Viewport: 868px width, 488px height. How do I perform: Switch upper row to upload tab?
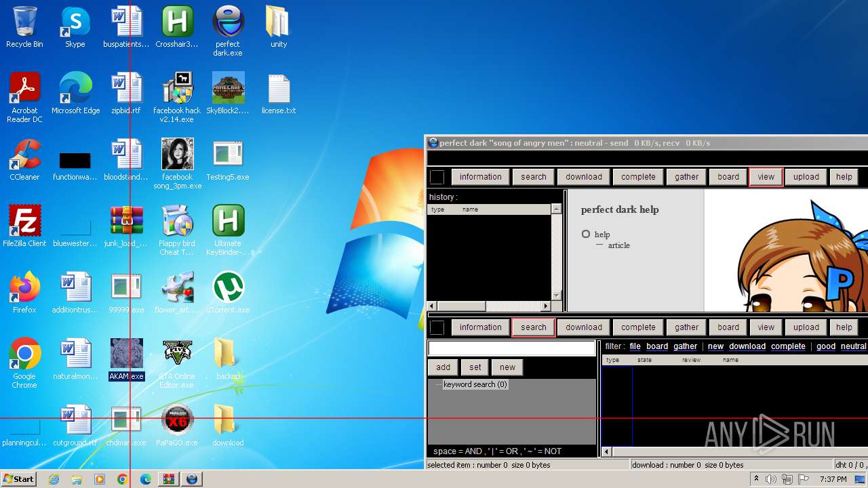pos(806,177)
